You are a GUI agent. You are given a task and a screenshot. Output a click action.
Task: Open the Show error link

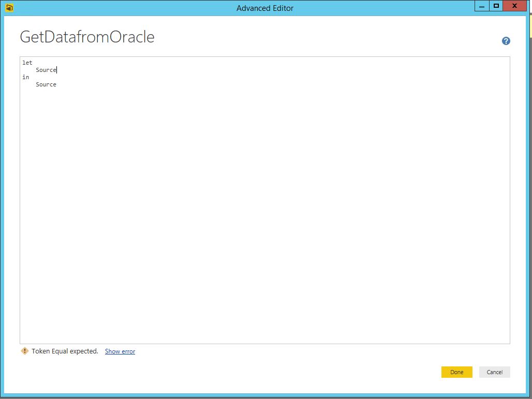[120, 351]
